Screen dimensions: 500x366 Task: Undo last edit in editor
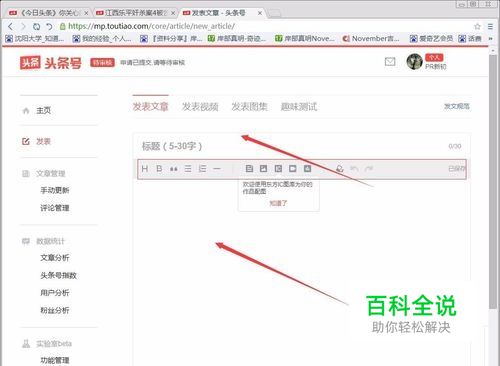tap(354, 169)
